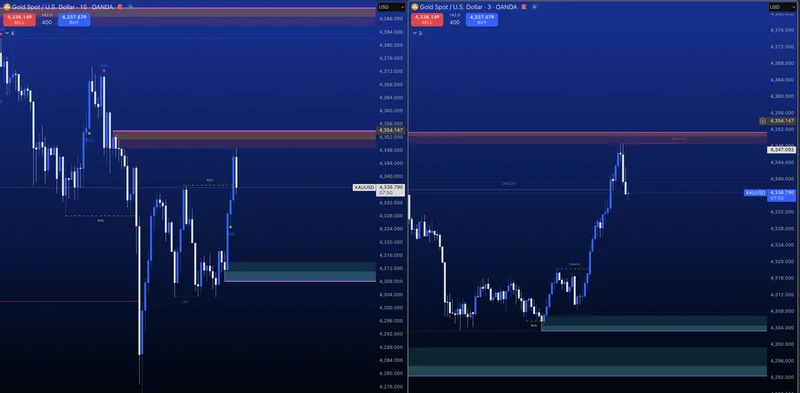This screenshot has height=393, width=800.
Task: Click Gold Spot / U.S. Dollar 3 title
Action: (468, 7)
